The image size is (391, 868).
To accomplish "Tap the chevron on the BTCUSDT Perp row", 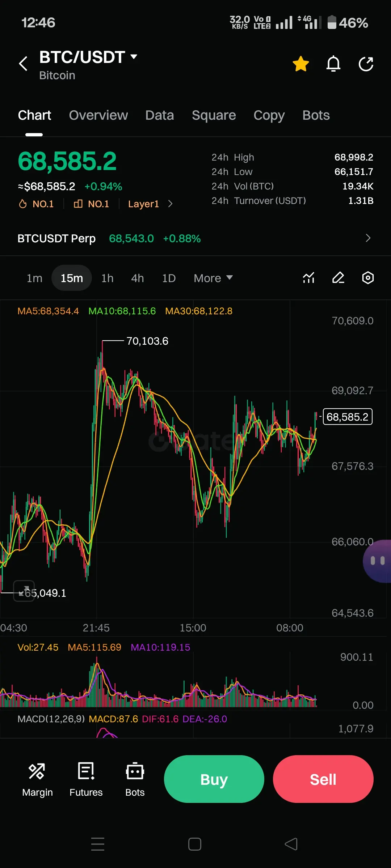I will click(x=368, y=238).
